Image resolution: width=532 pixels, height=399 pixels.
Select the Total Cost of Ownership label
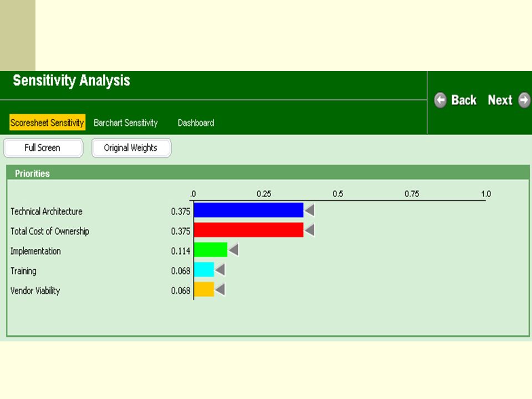[50, 231]
